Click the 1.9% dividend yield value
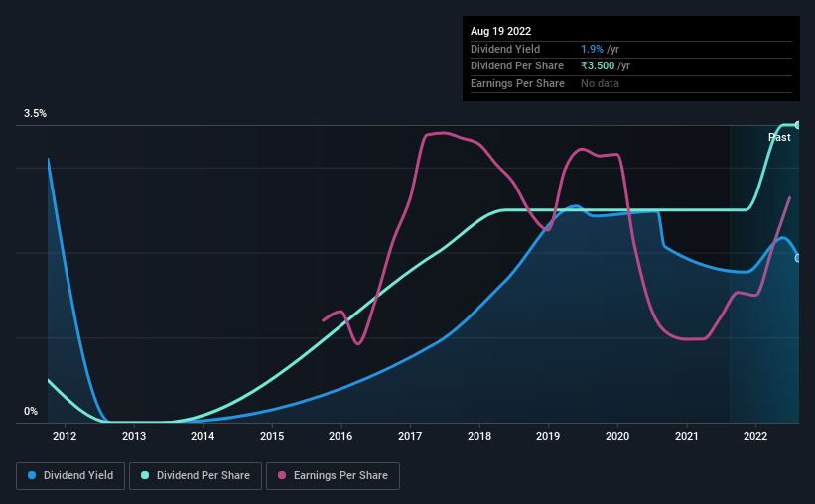This screenshot has width=815, height=504. coord(592,49)
